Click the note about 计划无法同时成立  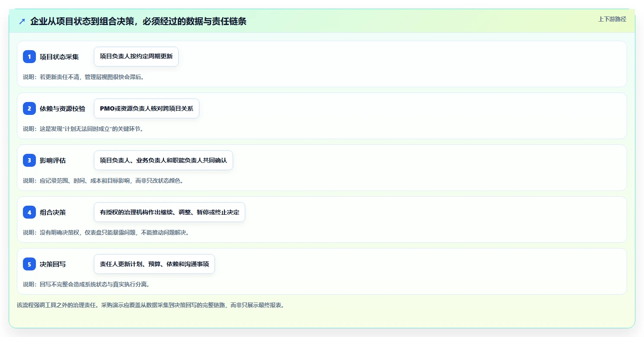[x=83, y=129]
